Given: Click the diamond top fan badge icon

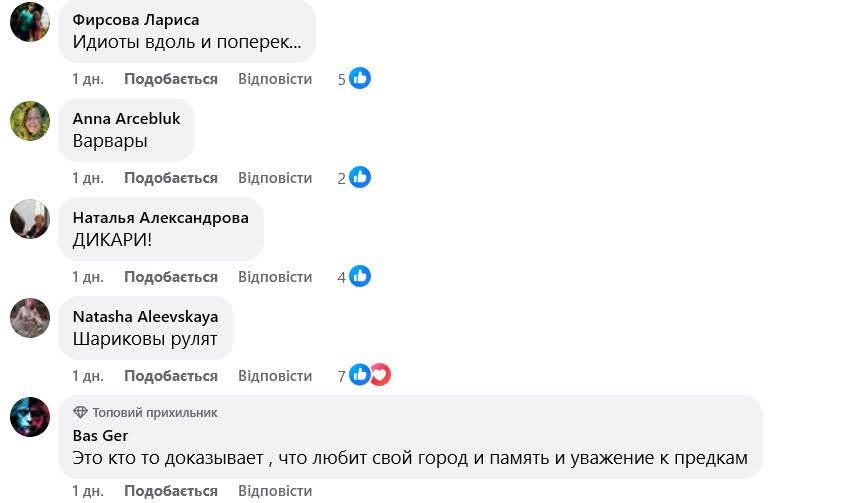Looking at the screenshot, I should pos(81,412).
